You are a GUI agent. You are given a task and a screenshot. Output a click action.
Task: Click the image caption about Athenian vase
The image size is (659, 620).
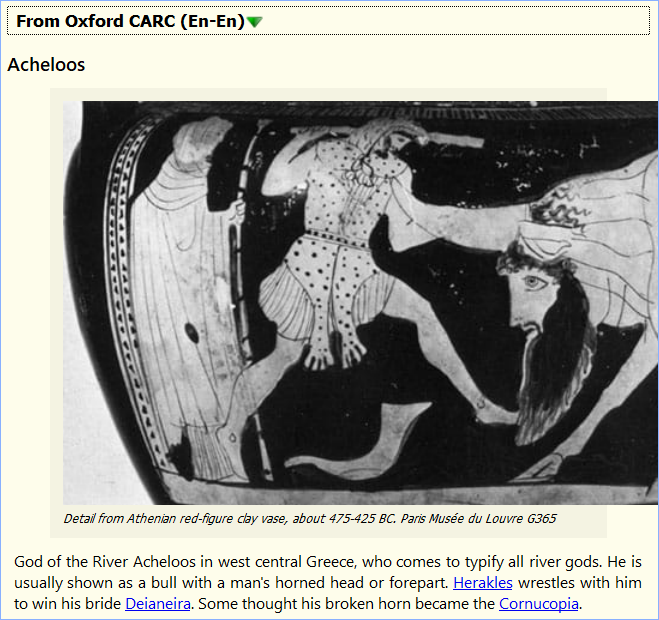(x=309, y=519)
